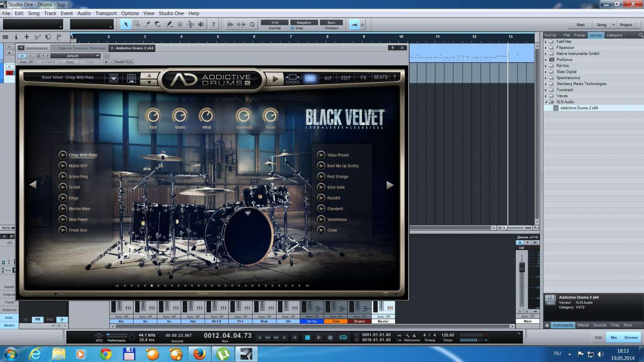Select the Arrow tool in toolbar
This screenshot has width=644, height=362.
tap(126, 24)
